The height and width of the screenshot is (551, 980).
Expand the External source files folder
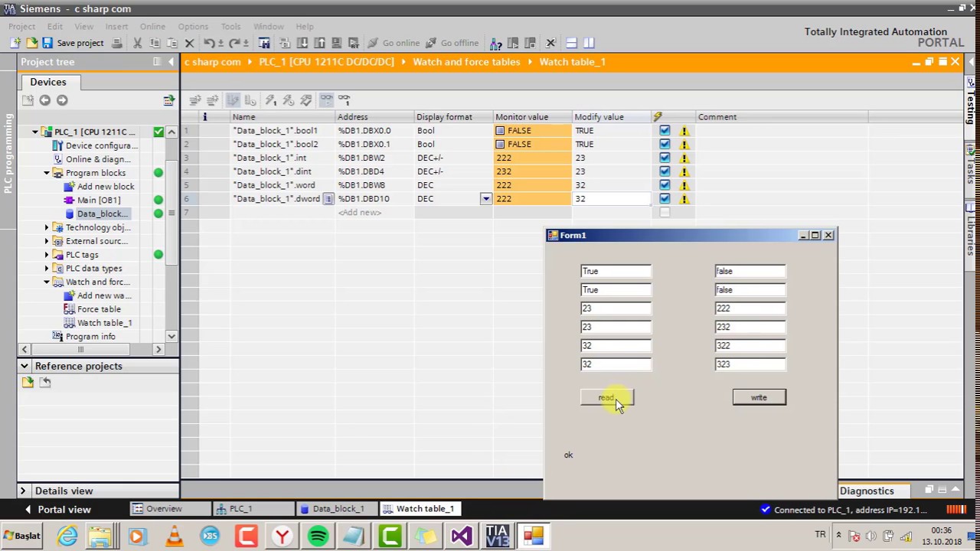46,241
